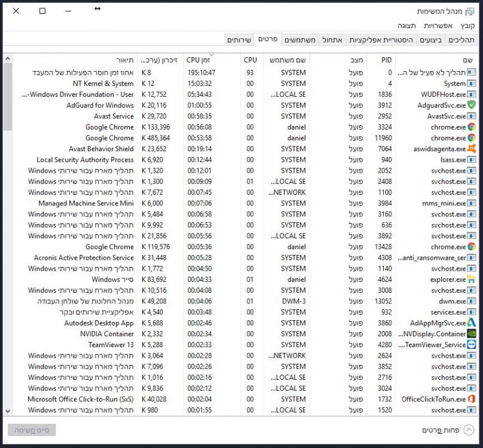Image resolution: width=483 pixels, height=448 pixels.
Task: Click the Task Manager title bar icon
Action: point(469,11)
